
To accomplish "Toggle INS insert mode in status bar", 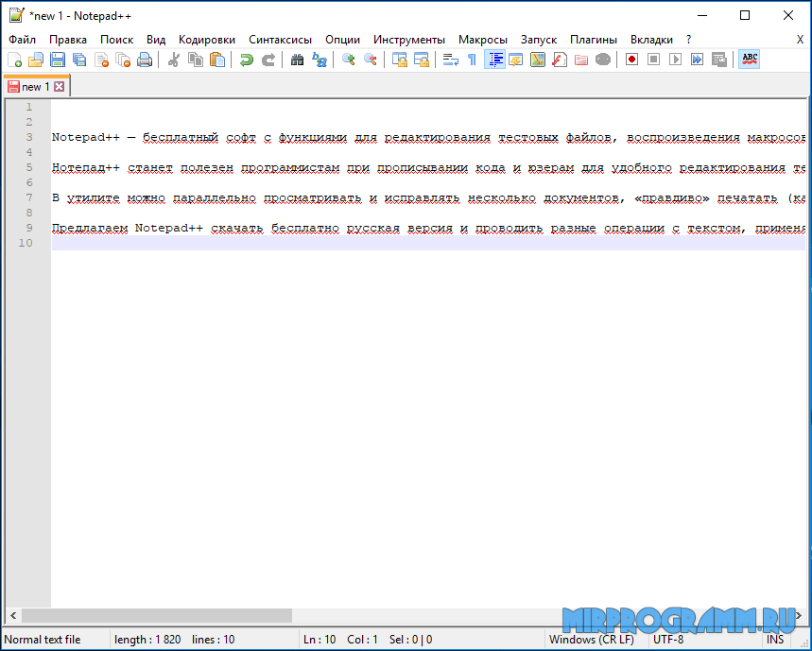I will pos(775,640).
